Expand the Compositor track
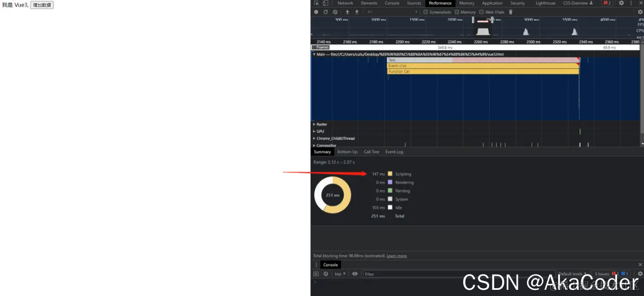 tap(314, 145)
